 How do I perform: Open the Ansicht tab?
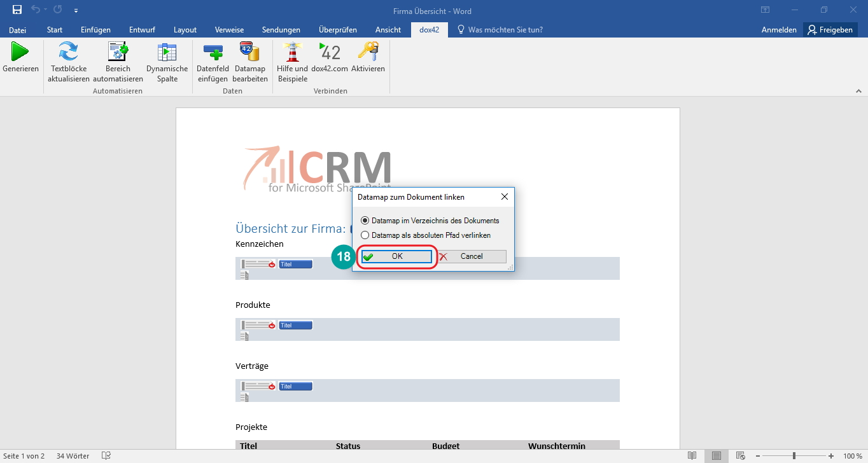click(x=388, y=30)
